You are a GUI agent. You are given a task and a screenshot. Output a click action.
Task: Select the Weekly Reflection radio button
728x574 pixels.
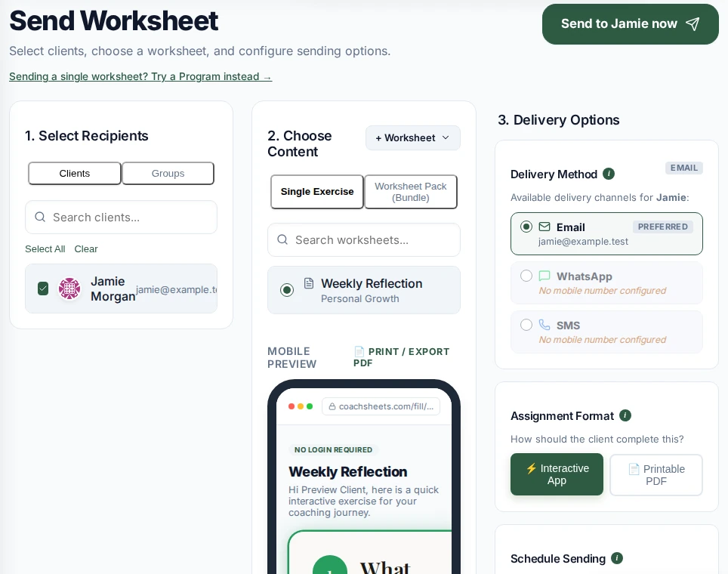point(287,290)
